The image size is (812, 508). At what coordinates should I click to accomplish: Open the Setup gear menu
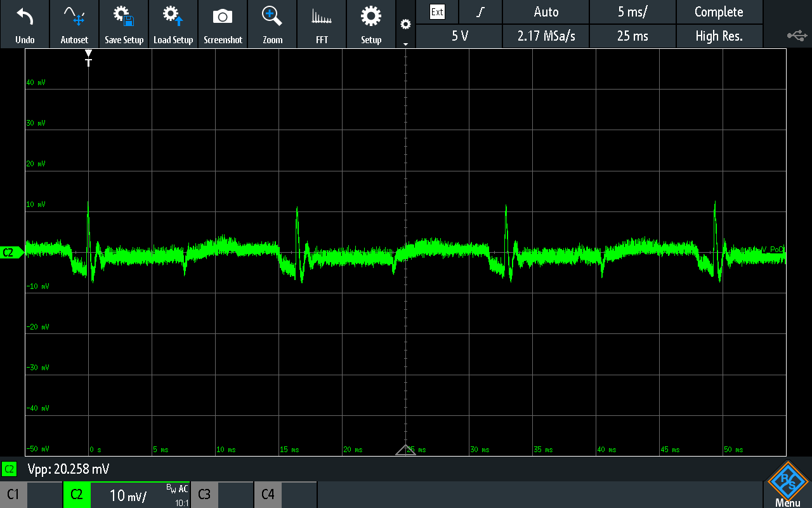point(371,23)
